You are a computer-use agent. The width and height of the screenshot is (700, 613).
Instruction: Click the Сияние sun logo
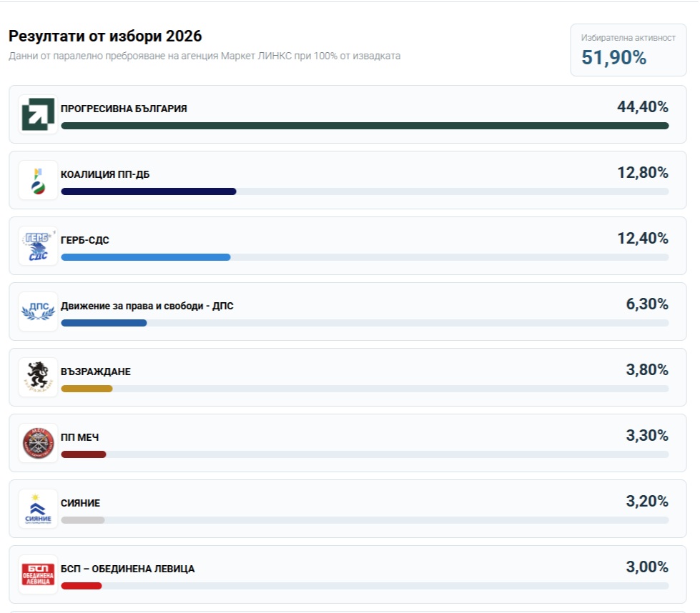tap(38, 509)
